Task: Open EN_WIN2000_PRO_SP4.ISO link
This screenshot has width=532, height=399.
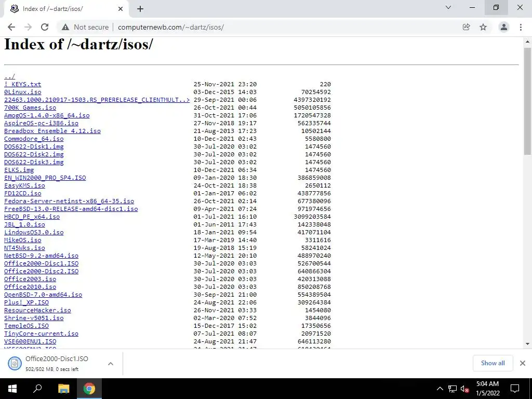Action: point(45,178)
